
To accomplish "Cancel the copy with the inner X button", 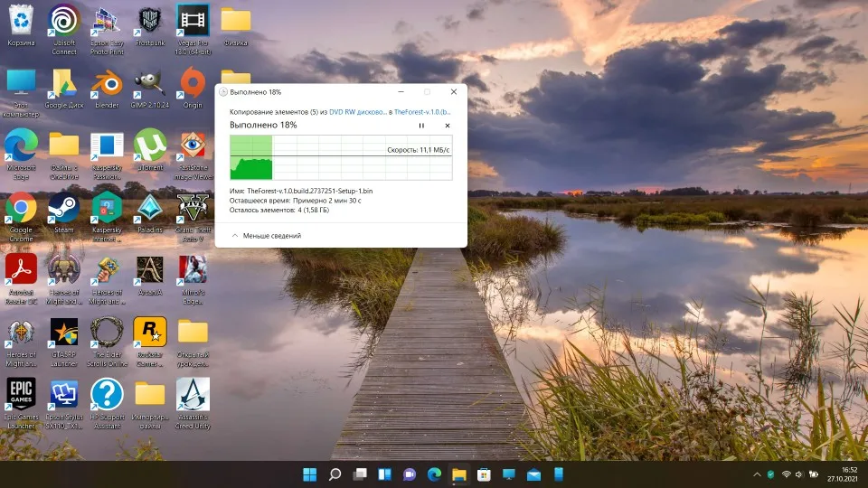I will pyautogui.click(x=448, y=126).
